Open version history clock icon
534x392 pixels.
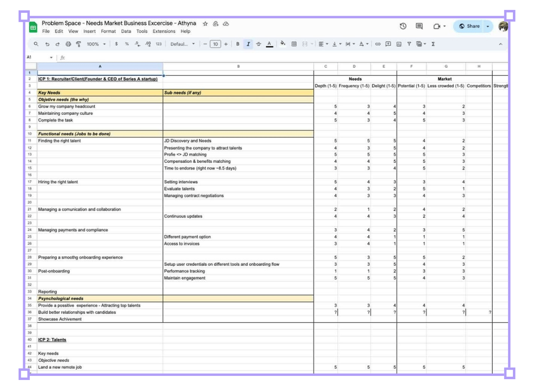[x=403, y=26]
